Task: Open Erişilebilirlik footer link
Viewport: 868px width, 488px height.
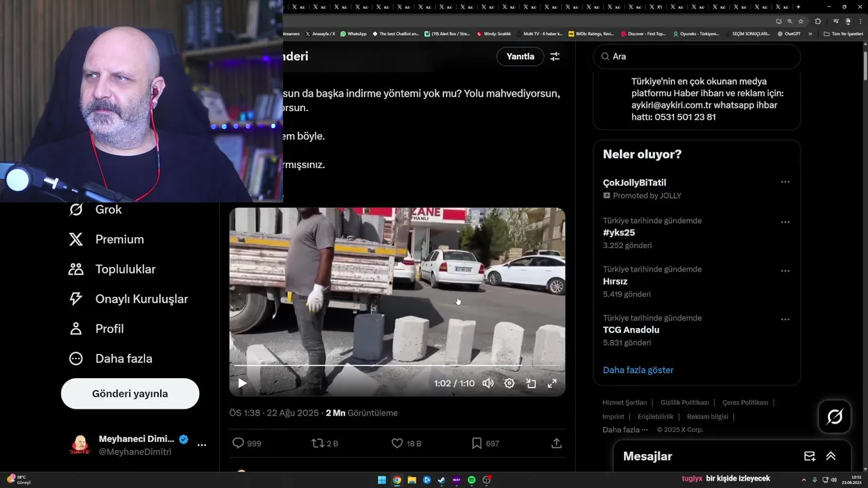Action: coord(656,417)
